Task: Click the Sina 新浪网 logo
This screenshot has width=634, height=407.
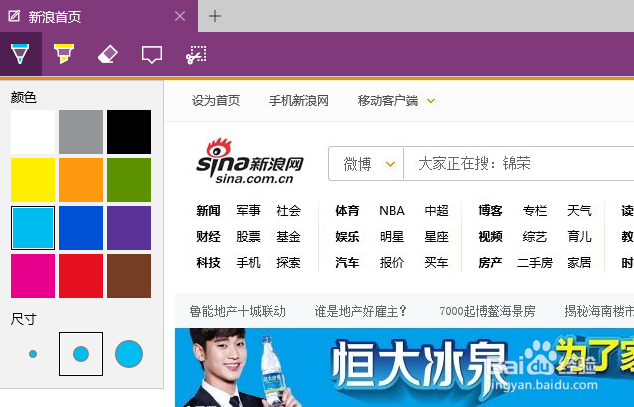Action: [250, 161]
